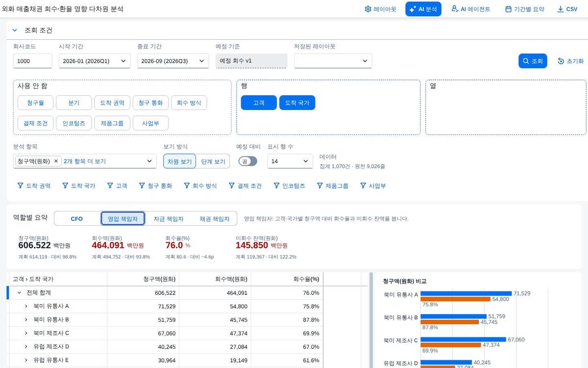Click the orange 북미 유통사 A chart bar

(x=456, y=299)
